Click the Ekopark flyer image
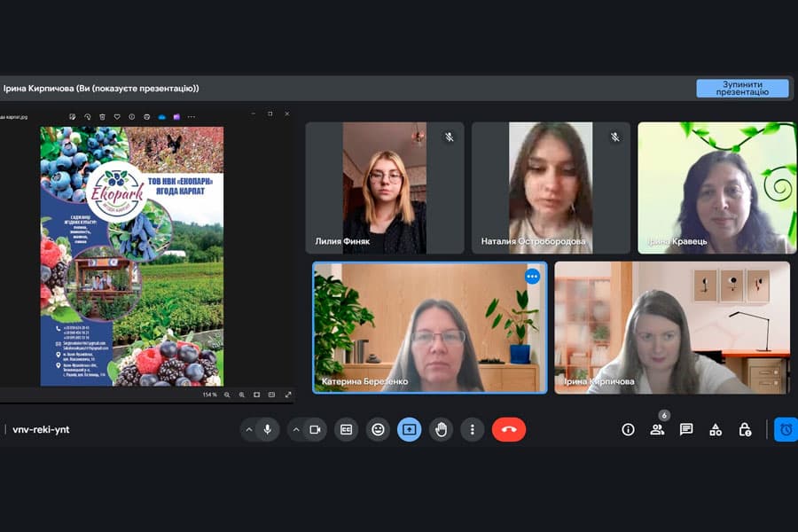Screen dimensions: 798x532 pos(132,256)
